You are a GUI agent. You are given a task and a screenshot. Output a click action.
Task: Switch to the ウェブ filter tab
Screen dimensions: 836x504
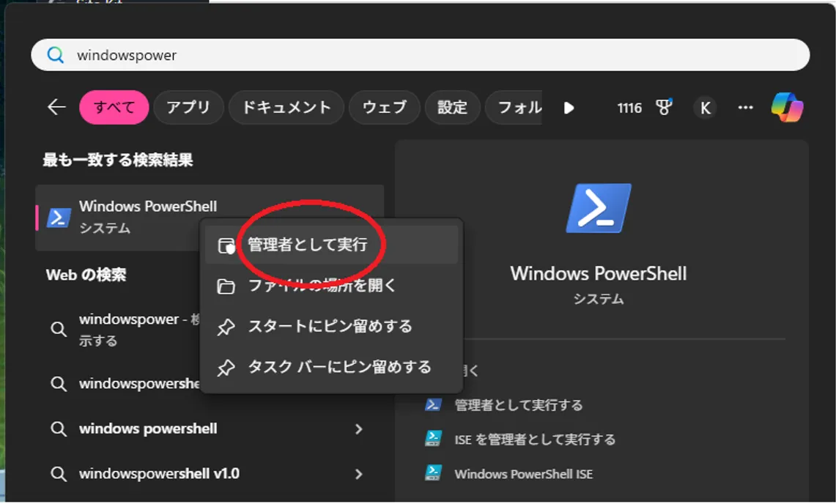tap(385, 107)
